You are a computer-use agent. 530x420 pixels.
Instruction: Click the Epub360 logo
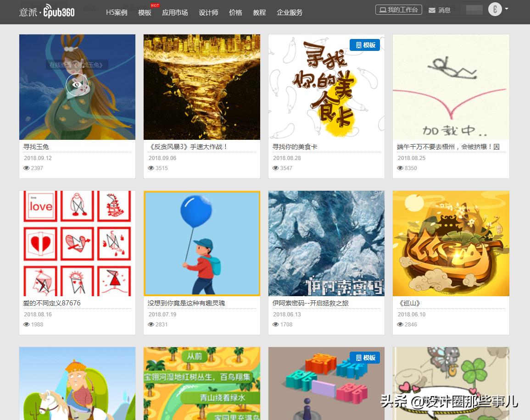tap(47, 12)
